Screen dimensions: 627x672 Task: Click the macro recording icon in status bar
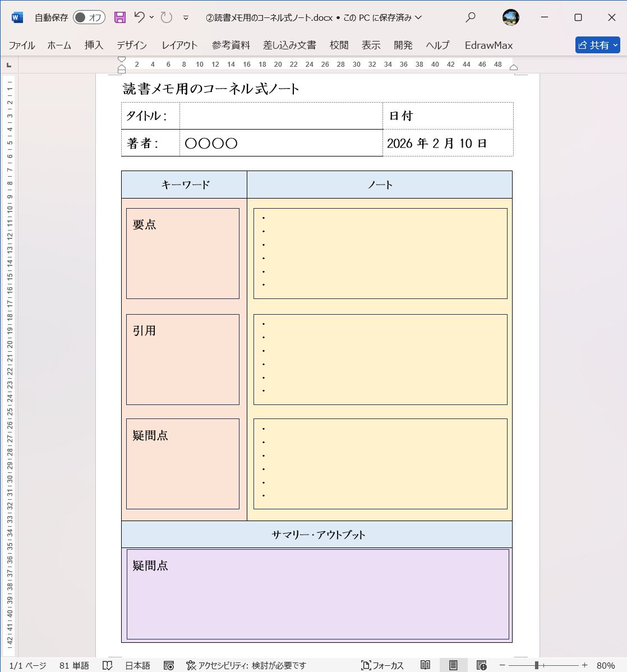coord(169,665)
